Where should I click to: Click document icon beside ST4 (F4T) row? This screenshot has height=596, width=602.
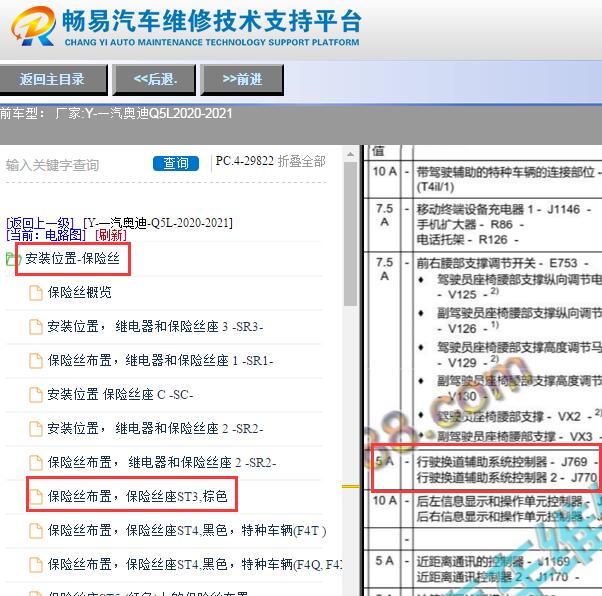36,530
